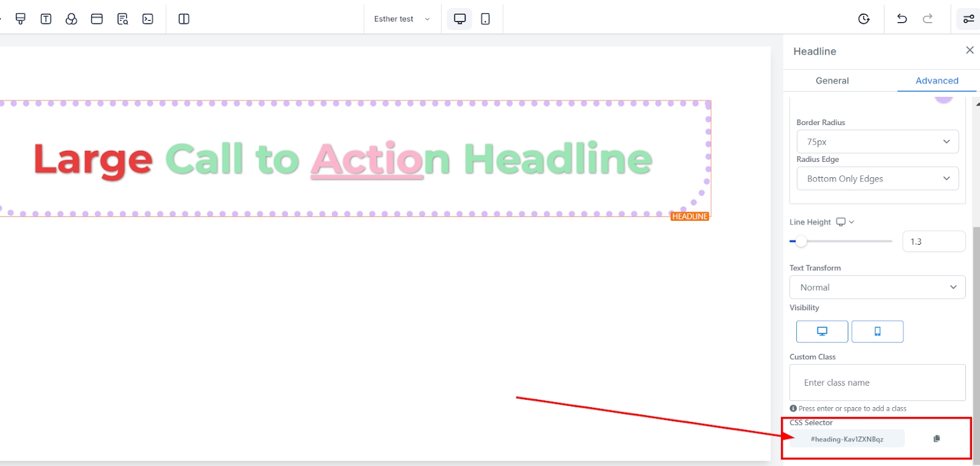
Task: Copy the CSS selector with copy icon
Action: click(x=937, y=438)
